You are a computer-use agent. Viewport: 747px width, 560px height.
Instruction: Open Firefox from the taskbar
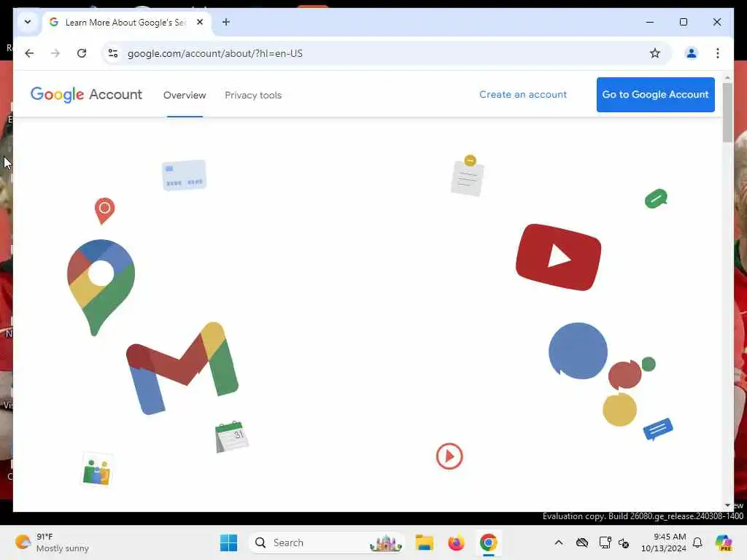(x=456, y=542)
